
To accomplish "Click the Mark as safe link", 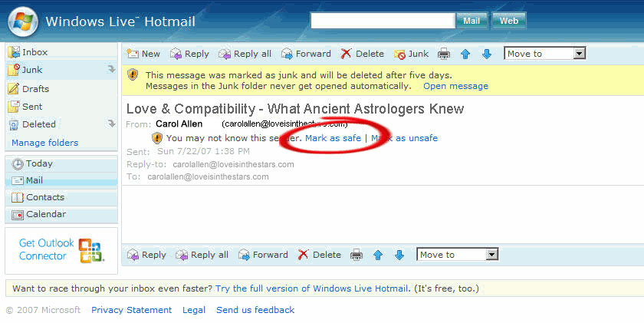I will pyautogui.click(x=333, y=138).
